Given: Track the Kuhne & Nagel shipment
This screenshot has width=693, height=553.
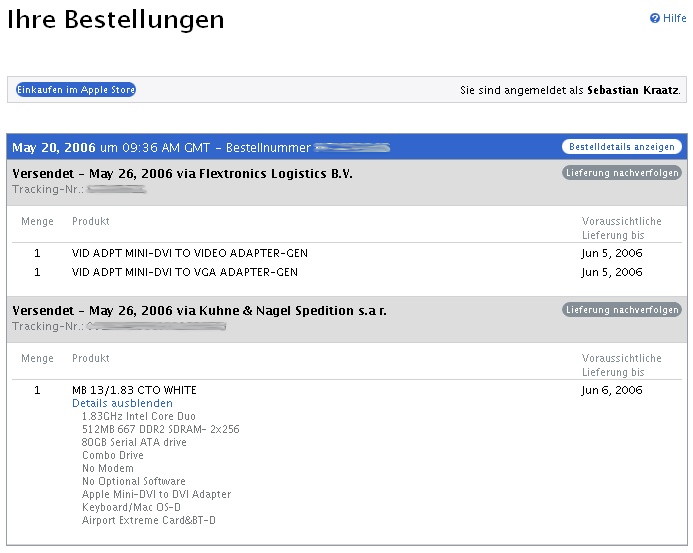Looking at the screenshot, I should tap(621, 310).
